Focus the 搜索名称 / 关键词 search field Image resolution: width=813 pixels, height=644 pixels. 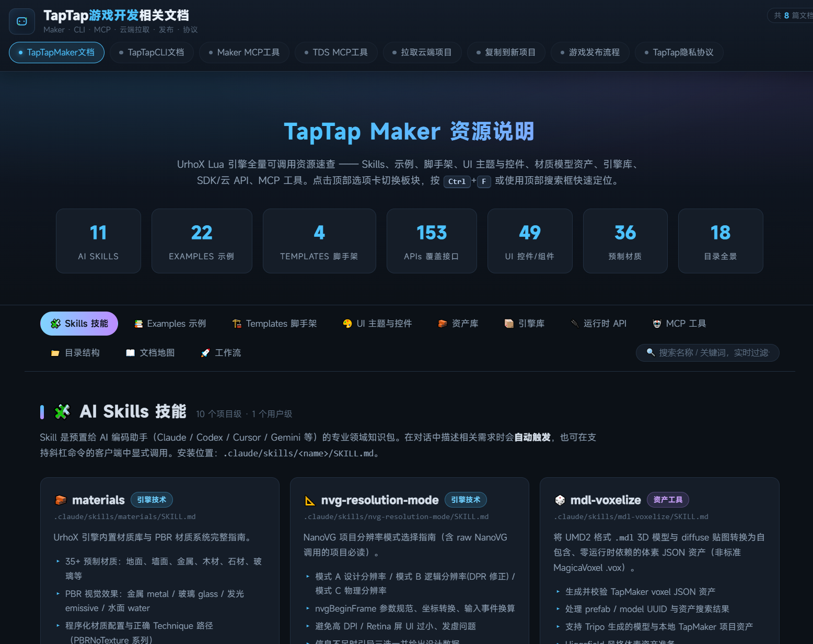(707, 353)
